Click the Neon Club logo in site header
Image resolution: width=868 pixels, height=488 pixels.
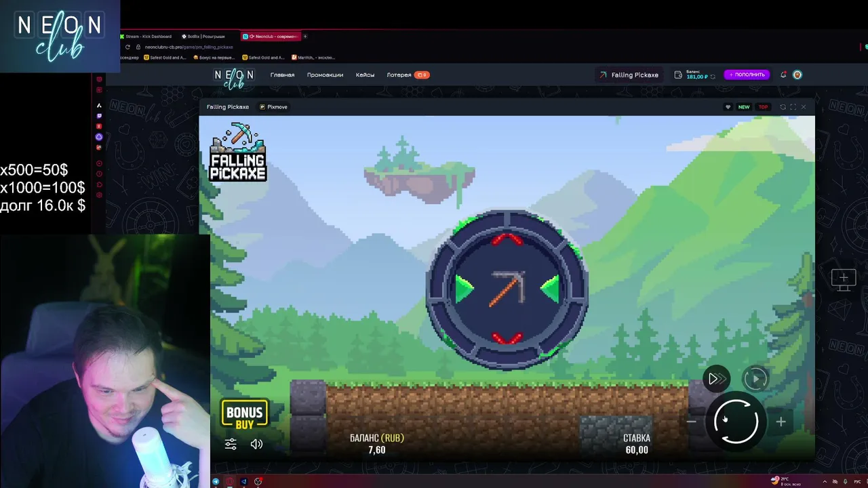234,77
